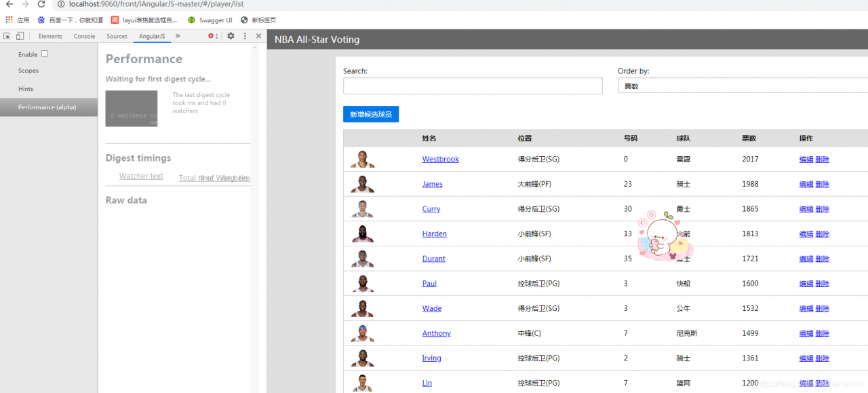This screenshot has width=868, height=393.
Task: Click the NBA All-Star Voting title
Action: tap(317, 39)
